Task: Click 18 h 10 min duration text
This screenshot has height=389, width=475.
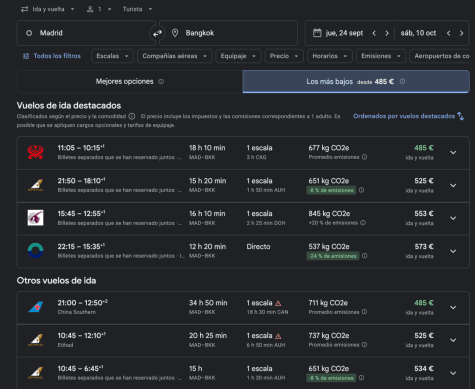Action: point(207,148)
